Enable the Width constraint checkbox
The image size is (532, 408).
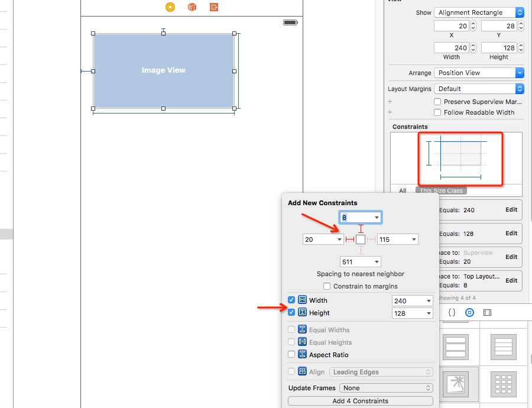point(291,300)
